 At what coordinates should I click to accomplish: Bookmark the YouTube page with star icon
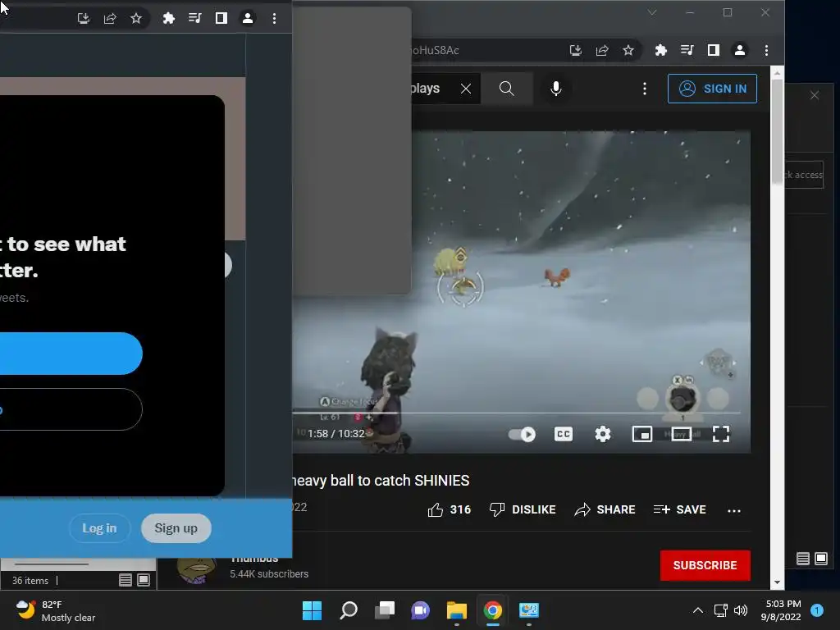point(628,50)
